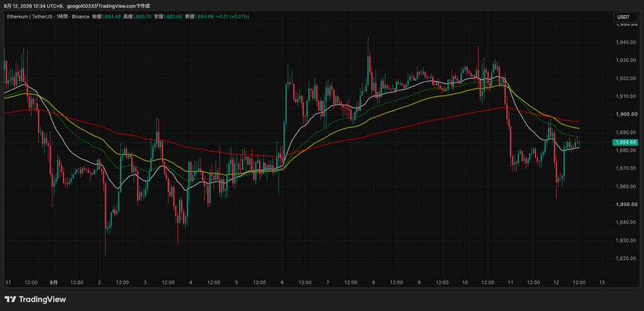Click the 8 date label on time axis
This screenshot has height=311, width=644.
pos(374,283)
